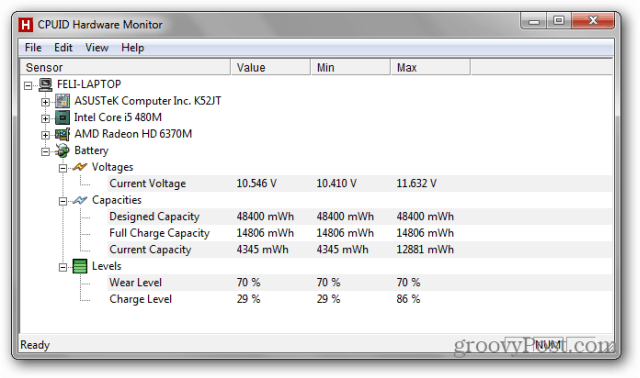Screen dimensions: 640x378
Task: Click the 12881 mWh max capacity
Action: [425, 249]
